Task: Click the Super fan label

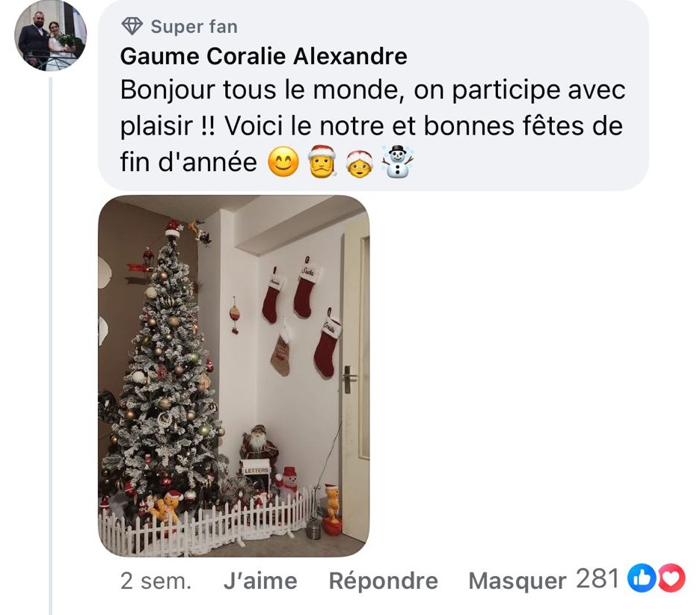Action: click(194, 27)
